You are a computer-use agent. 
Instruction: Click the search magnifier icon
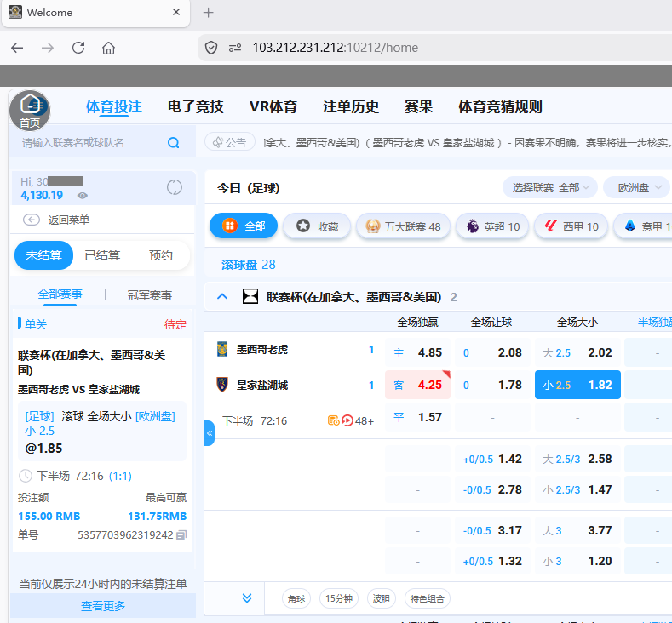(x=173, y=143)
